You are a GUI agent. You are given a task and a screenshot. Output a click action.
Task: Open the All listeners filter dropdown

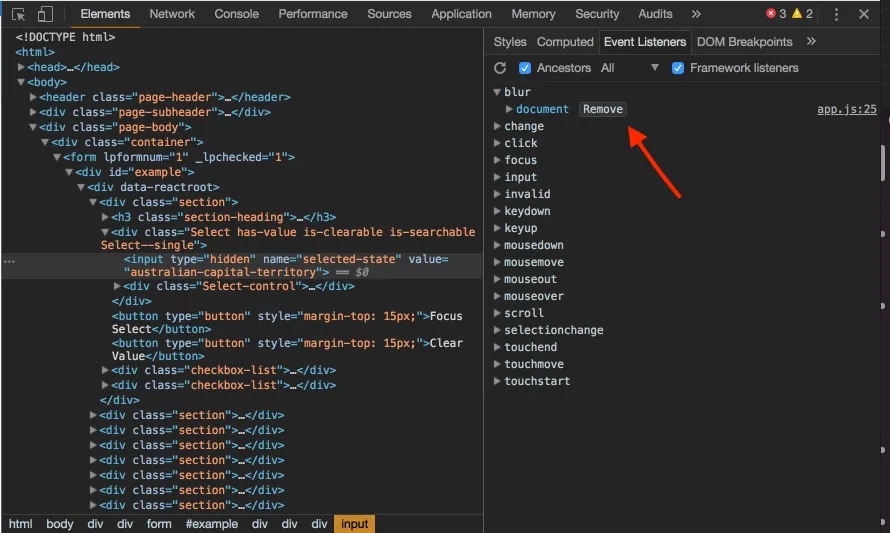coord(630,68)
